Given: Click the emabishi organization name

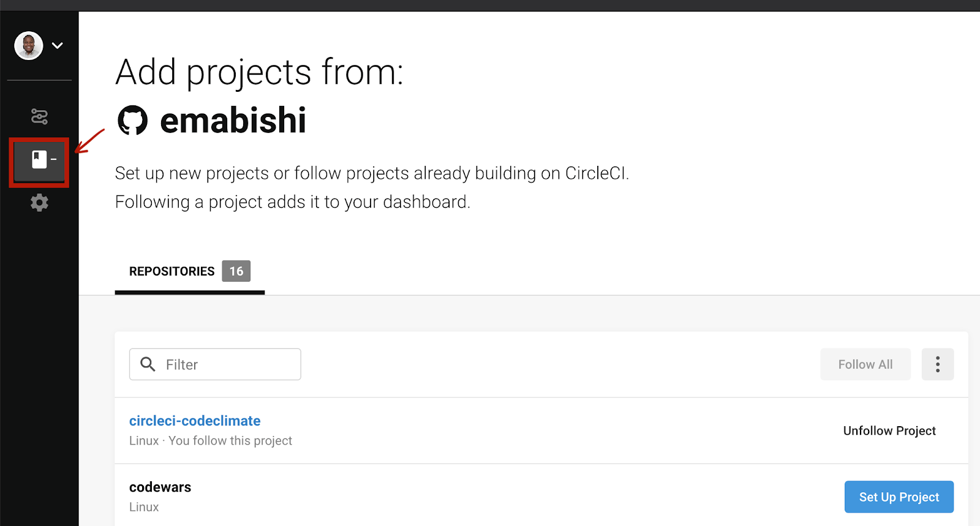Looking at the screenshot, I should (233, 120).
